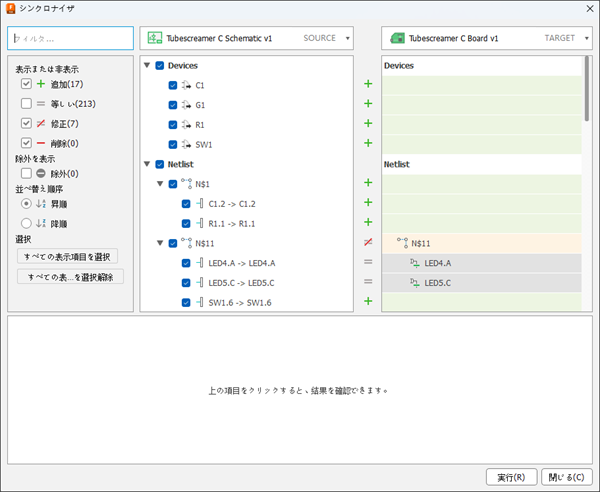Uncheck the Devices group checkbox
600x492 pixels.
coord(160,65)
